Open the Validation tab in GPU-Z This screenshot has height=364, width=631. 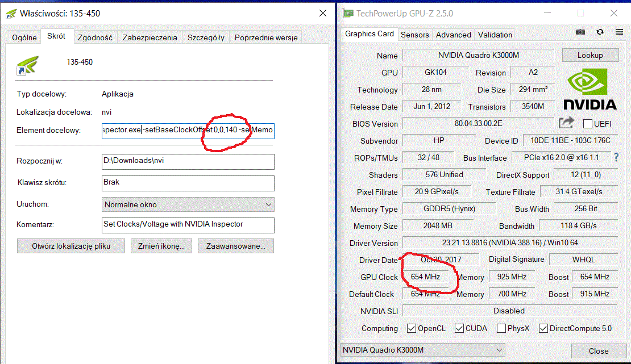tap(495, 35)
